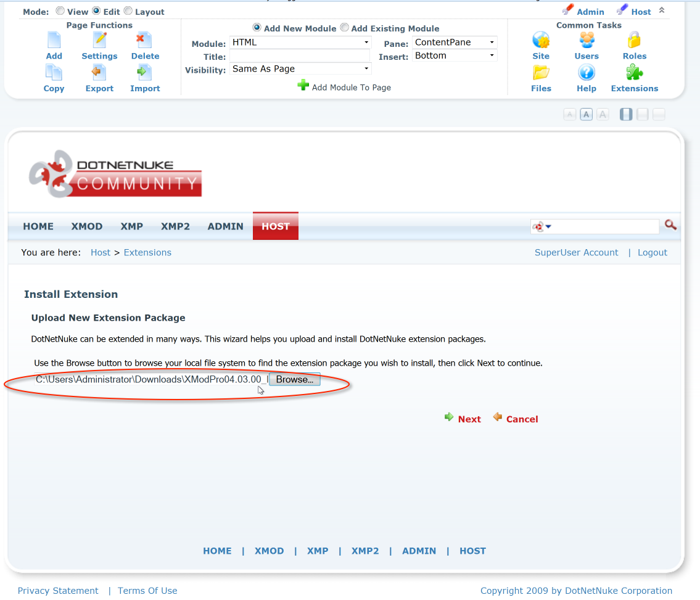The width and height of the screenshot is (700, 600).
Task: Open the Module dropdown showing HTML
Action: pyautogui.click(x=300, y=43)
